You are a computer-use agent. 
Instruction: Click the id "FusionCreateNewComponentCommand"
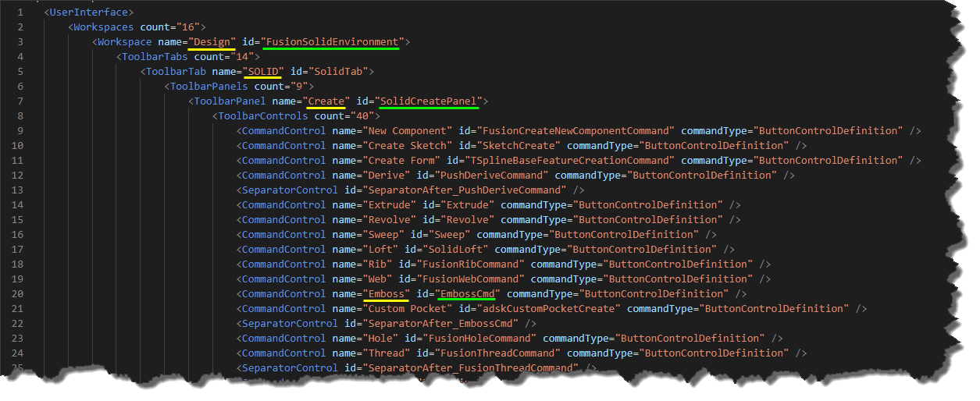(576, 130)
